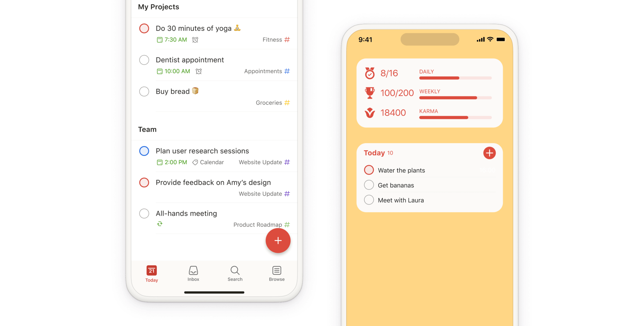Tap the red floating add task button

point(277,241)
